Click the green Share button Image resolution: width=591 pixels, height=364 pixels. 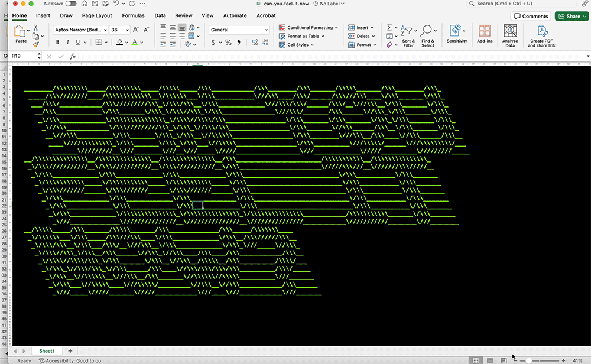coord(570,16)
